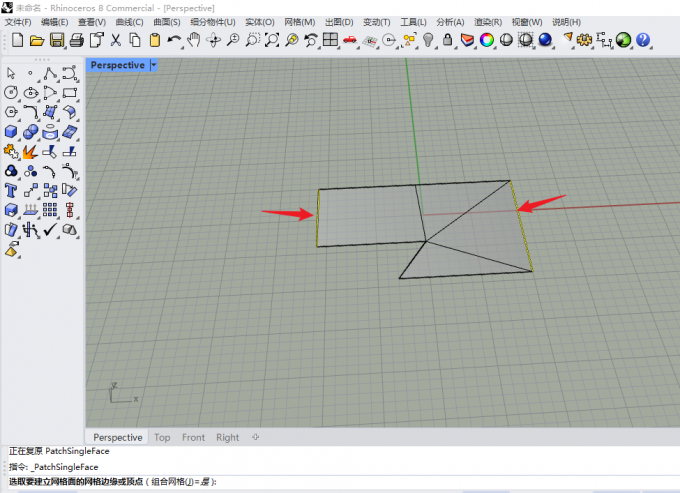The width and height of the screenshot is (680, 493).
Task: Click the red car icon
Action: pos(350,40)
